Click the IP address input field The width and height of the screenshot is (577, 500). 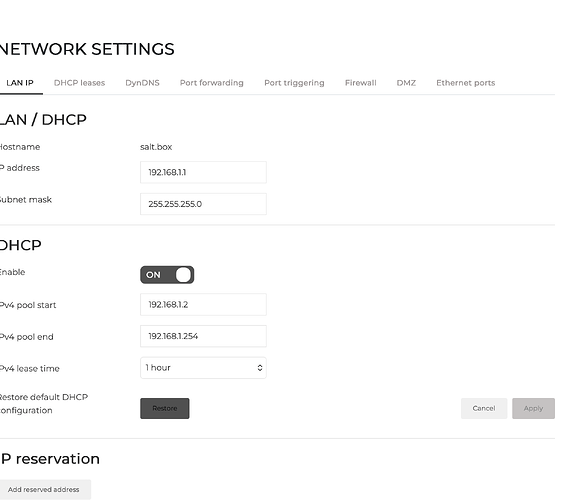click(x=203, y=172)
